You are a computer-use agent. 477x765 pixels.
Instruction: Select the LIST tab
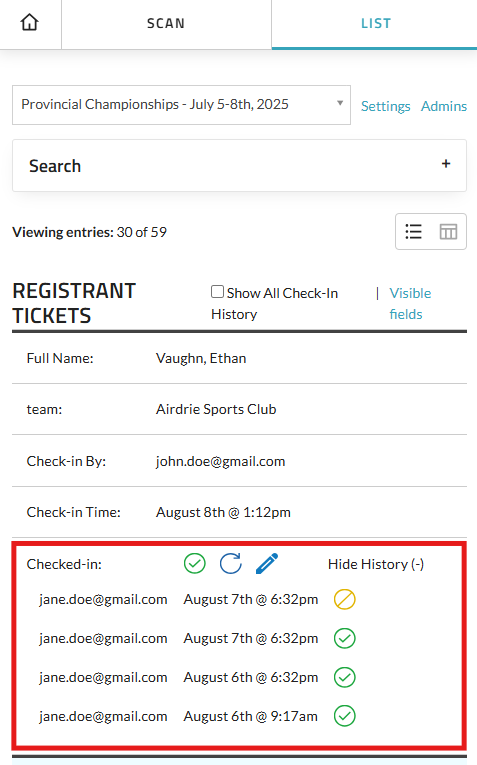tap(375, 24)
